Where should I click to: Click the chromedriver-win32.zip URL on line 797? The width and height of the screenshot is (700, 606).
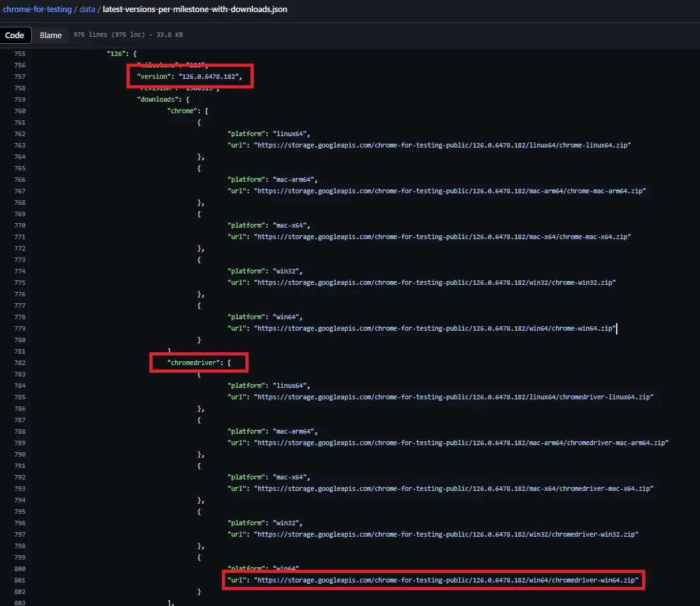pos(446,534)
